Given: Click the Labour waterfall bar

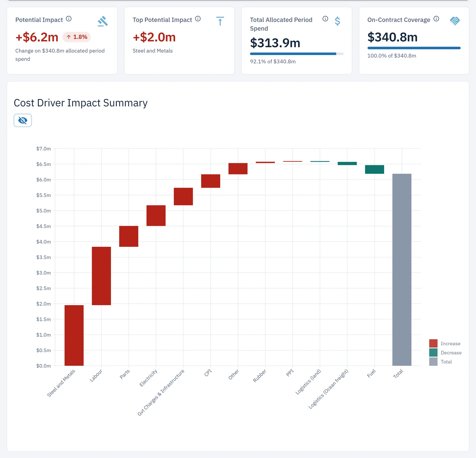Looking at the screenshot, I should 101,276.
